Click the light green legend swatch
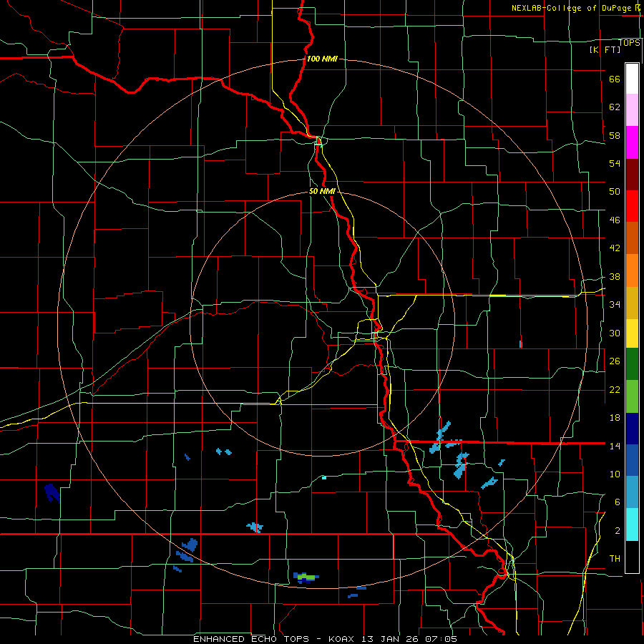This screenshot has height=644, width=644. [632, 396]
